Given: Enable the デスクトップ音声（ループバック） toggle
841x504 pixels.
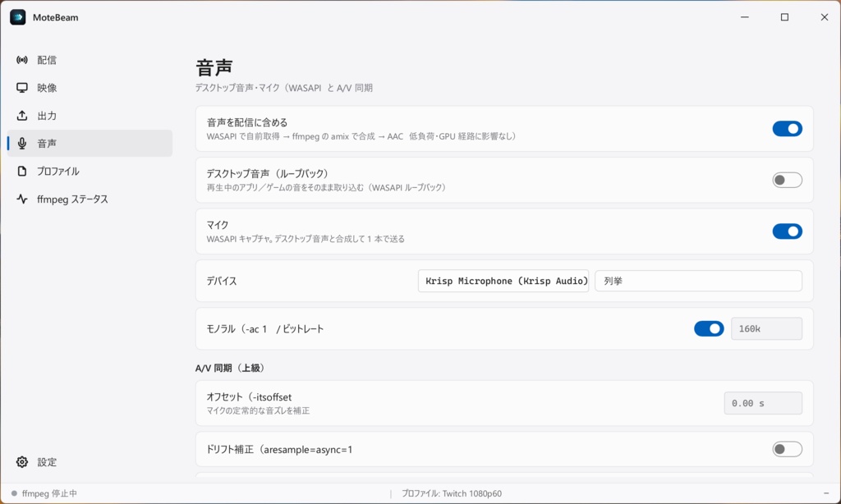Looking at the screenshot, I should (x=787, y=180).
